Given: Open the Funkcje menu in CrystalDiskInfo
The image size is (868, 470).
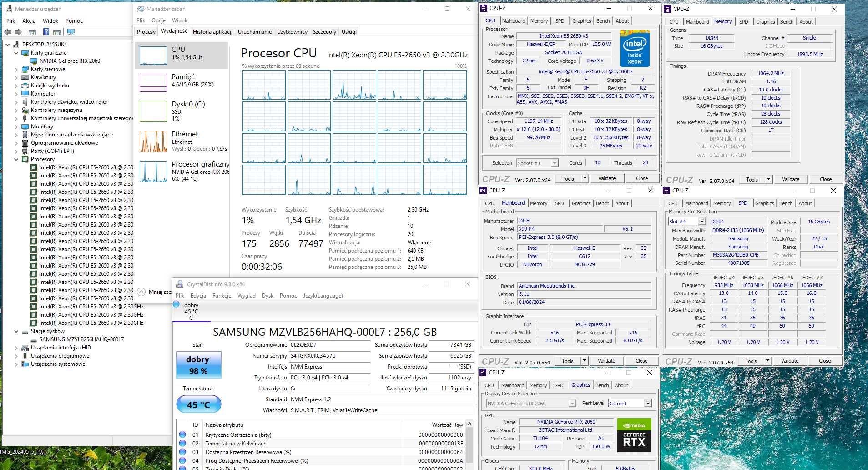Looking at the screenshot, I should coord(222,296).
